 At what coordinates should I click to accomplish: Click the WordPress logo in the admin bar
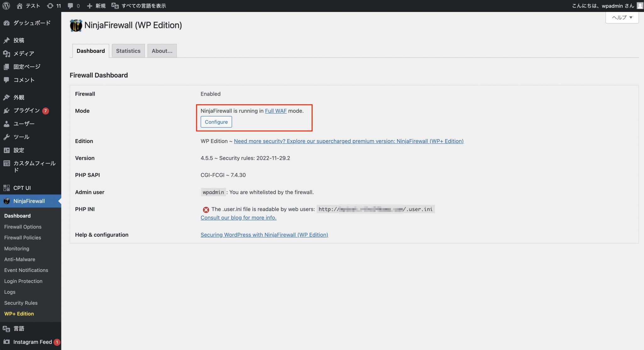(x=6, y=6)
